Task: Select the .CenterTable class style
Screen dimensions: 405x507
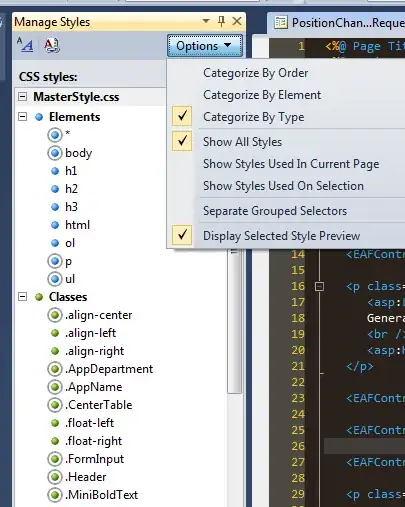Action: coord(99,405)
